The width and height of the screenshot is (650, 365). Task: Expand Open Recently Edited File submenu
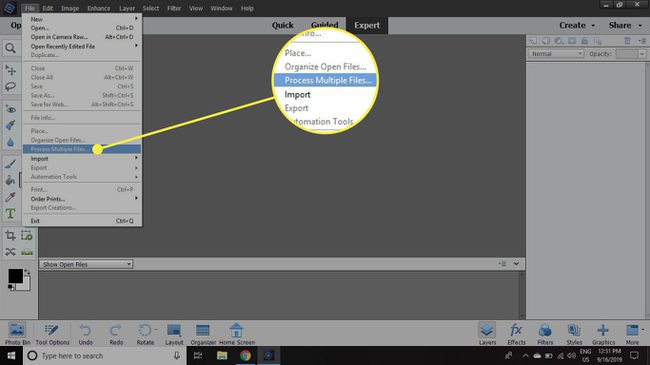click(x=82, y=46)
